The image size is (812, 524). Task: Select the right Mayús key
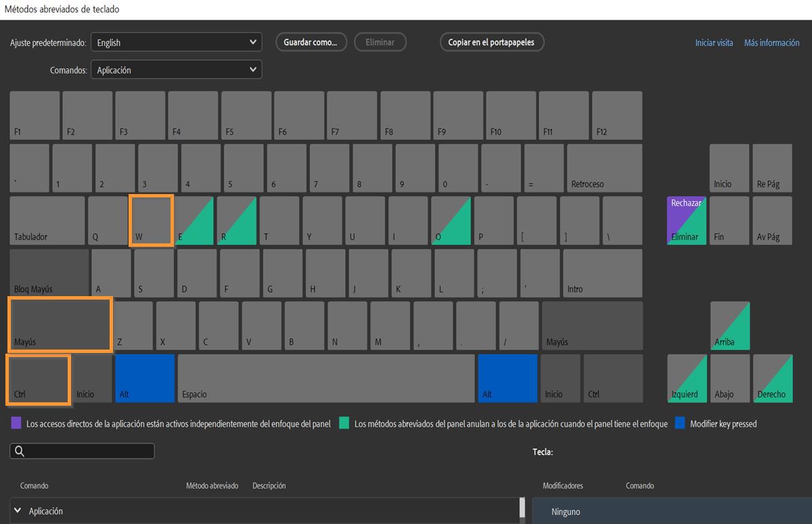pos(592,325)
